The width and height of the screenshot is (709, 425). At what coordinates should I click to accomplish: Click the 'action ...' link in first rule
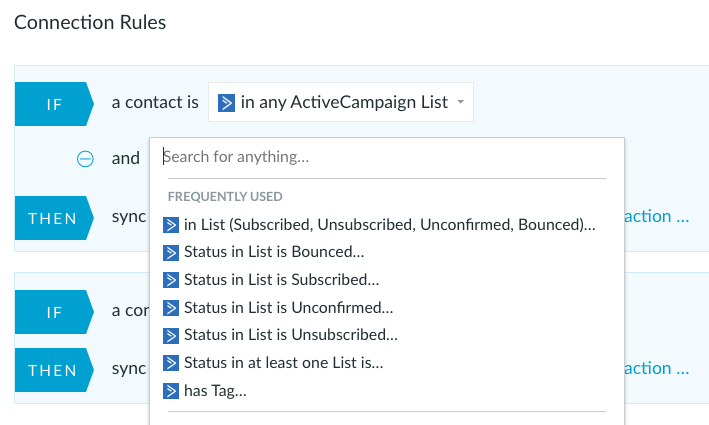(657, 217)
